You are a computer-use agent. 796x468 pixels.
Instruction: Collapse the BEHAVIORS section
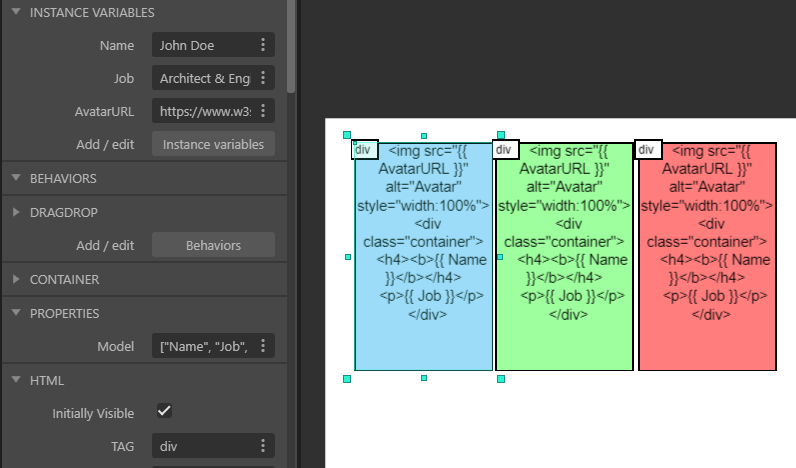(x=16, y=178)
